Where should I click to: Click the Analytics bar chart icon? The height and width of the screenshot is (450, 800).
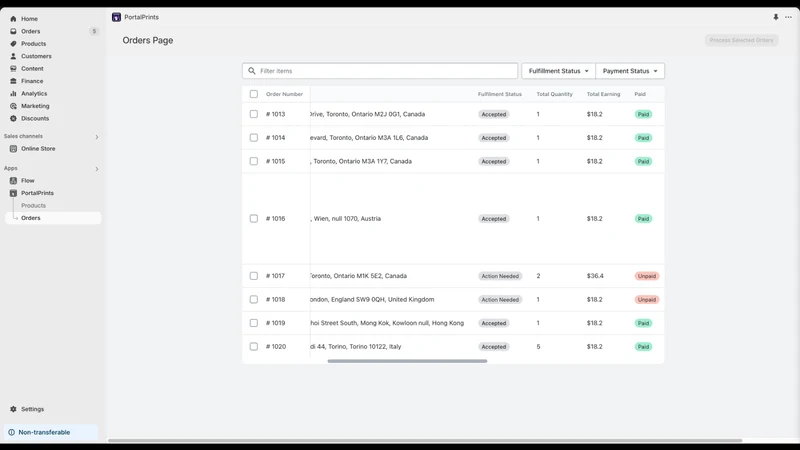pos(13,93)
